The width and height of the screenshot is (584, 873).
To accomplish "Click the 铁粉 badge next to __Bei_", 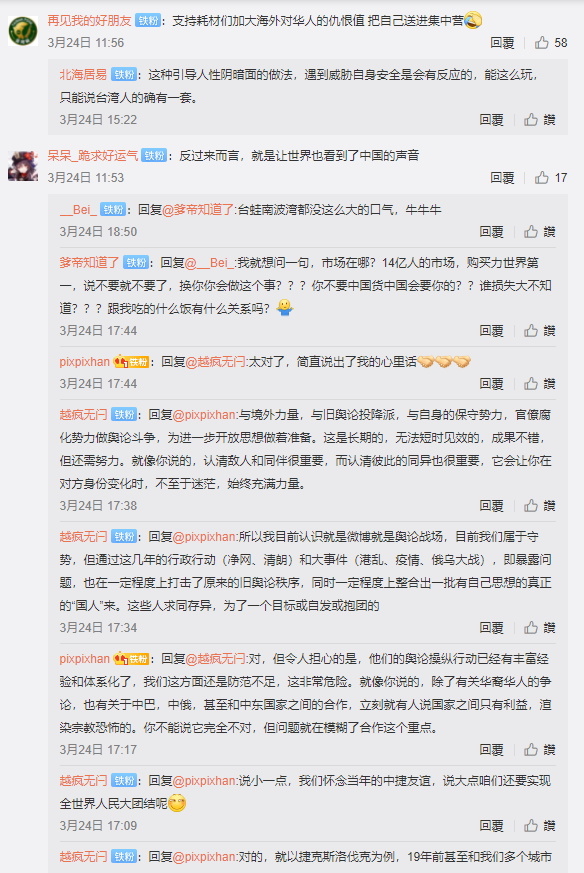I will click(113, 210).
